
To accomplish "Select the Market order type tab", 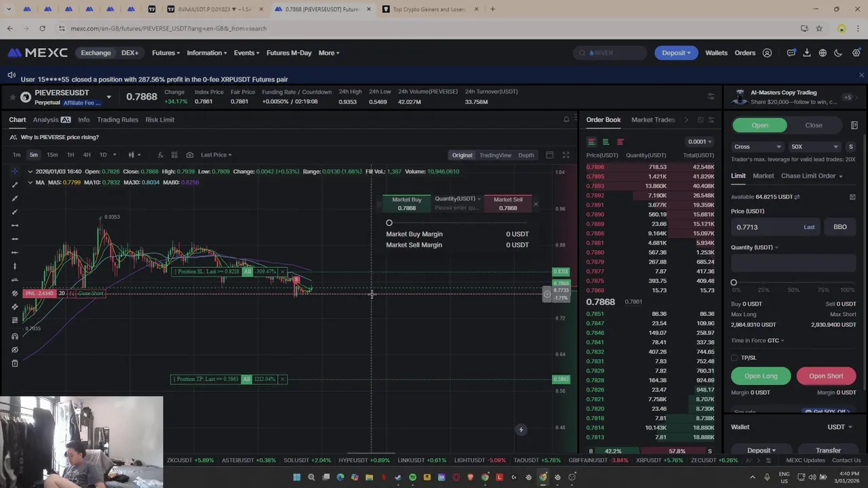I will [763, 176].
